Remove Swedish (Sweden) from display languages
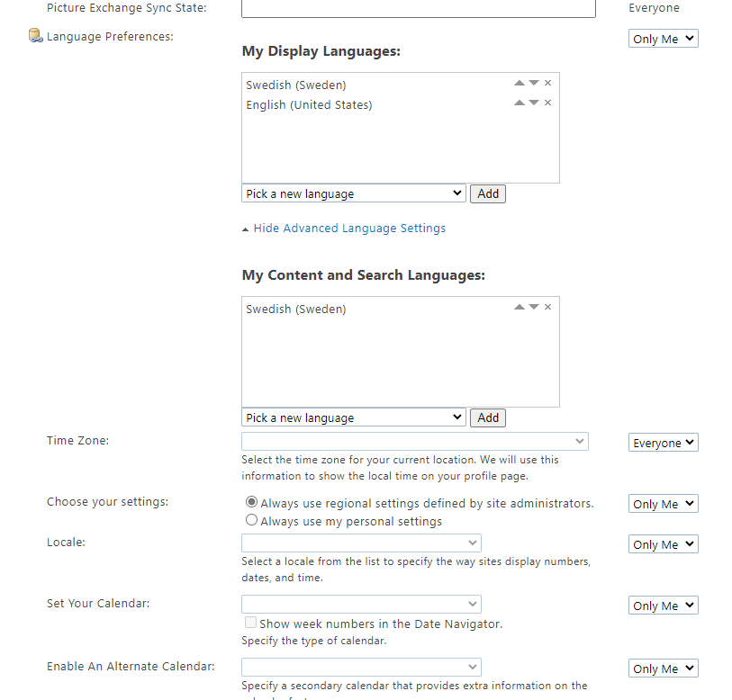 [548, 83]
